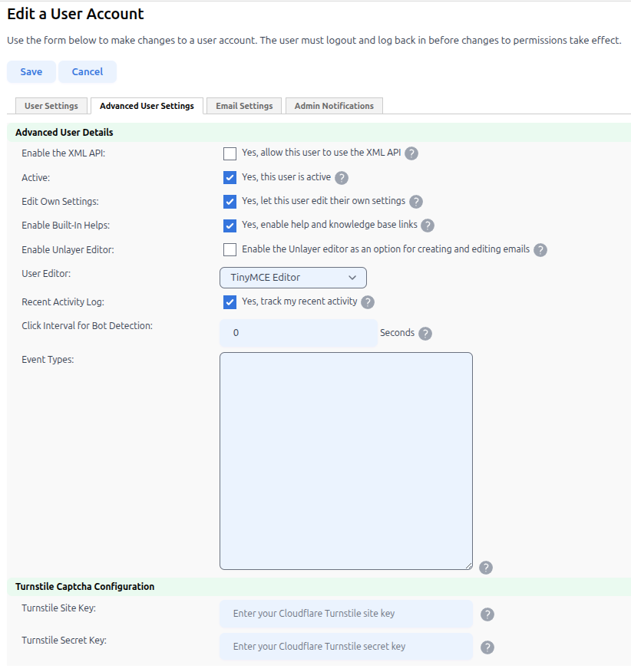
Task: Open the User Editor TinyMCE dropdown
Action: (293, 278)
